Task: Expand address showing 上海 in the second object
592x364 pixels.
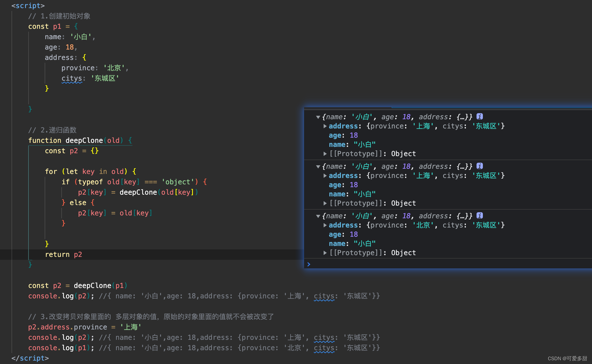Action: pyautogui.click(x=325, y=176)
